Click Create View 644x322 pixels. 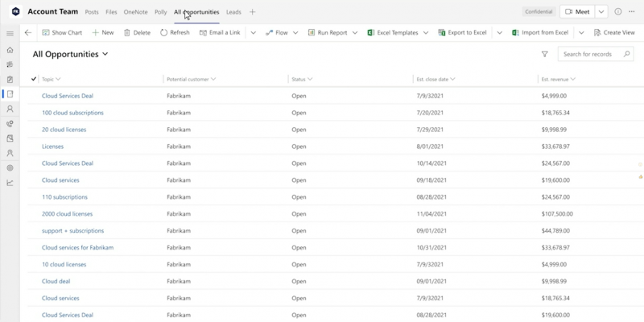(614, 32)
